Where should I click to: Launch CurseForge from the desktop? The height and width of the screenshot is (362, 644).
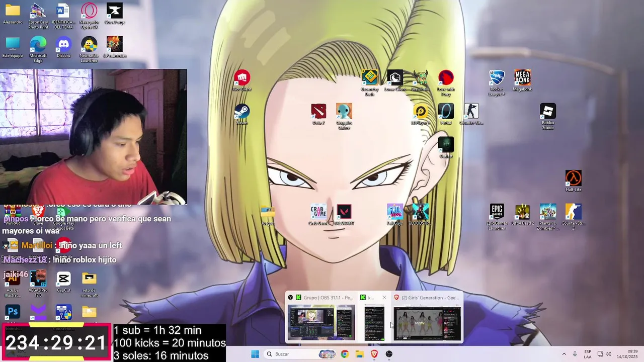tap(115, 14)
